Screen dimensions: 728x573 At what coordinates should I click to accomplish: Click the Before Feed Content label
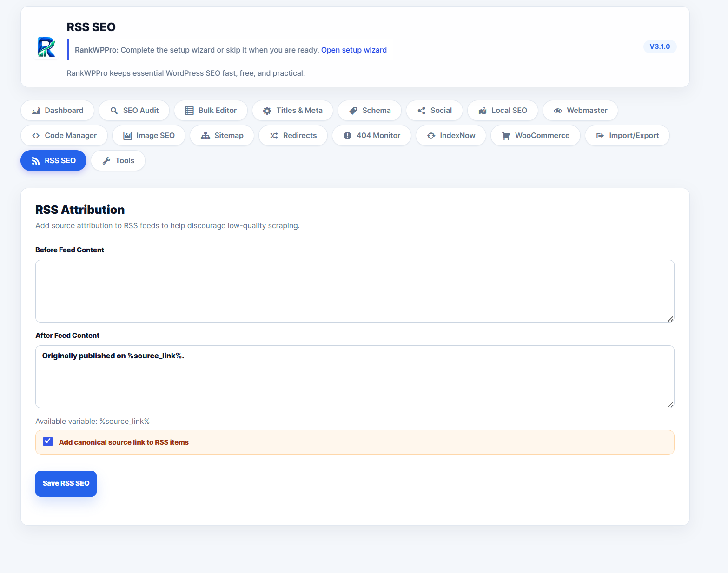[70, 250]
